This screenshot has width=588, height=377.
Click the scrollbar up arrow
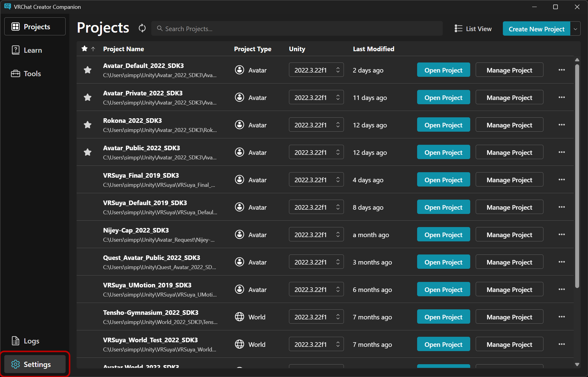577,60
